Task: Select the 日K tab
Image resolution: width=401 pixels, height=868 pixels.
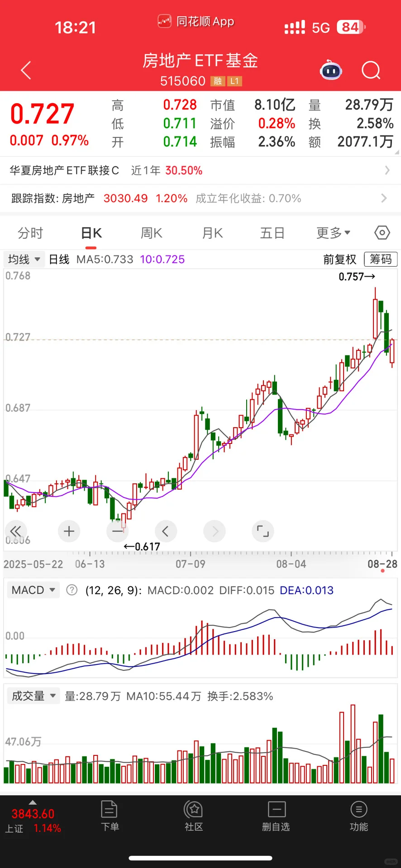Action: (91, 233)
